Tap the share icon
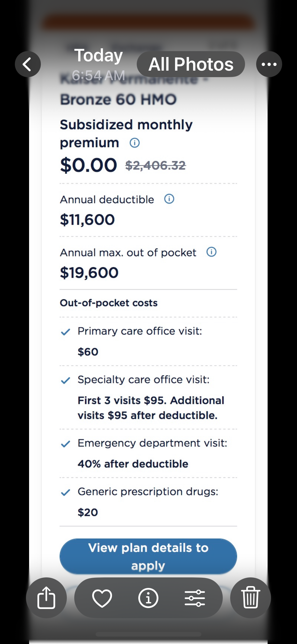 click(46, 598)
